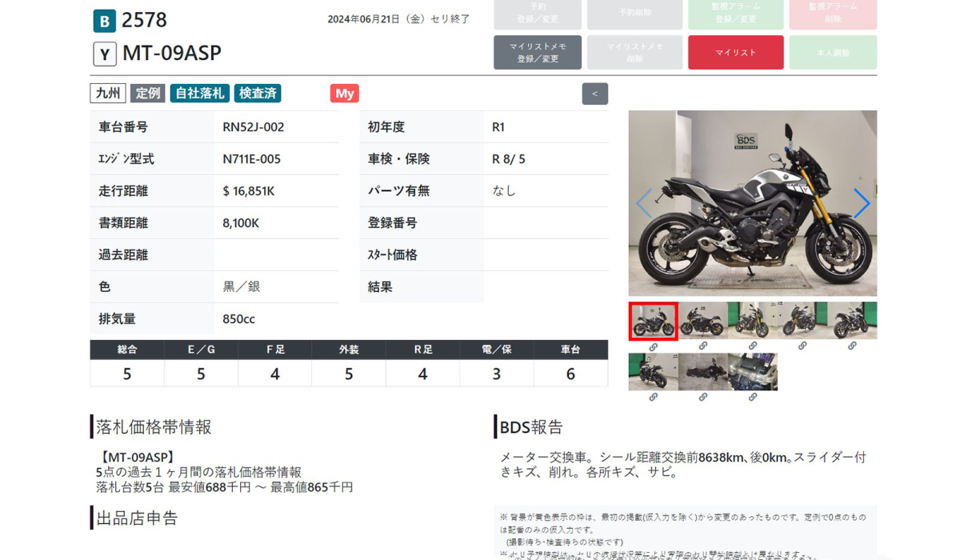Click the 定例 tag
The image size is (960, 560).
coord(148,94)
